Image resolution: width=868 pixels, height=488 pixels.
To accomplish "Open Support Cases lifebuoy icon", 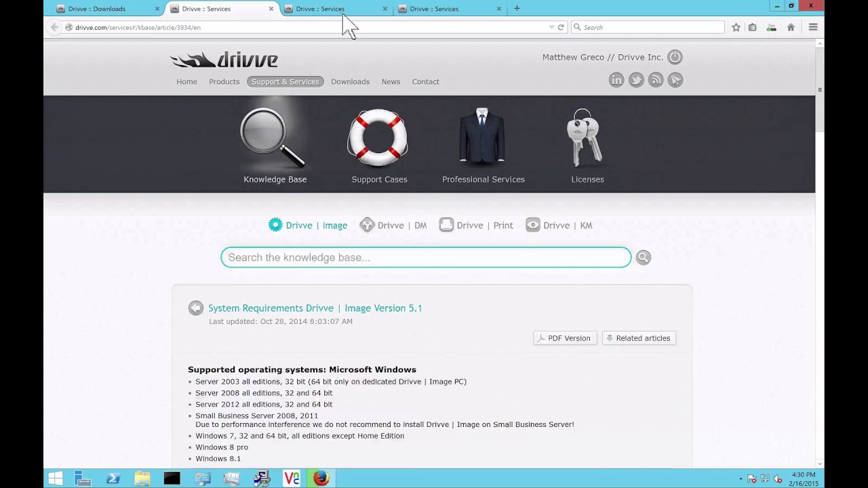I will [x=378, y=138].
